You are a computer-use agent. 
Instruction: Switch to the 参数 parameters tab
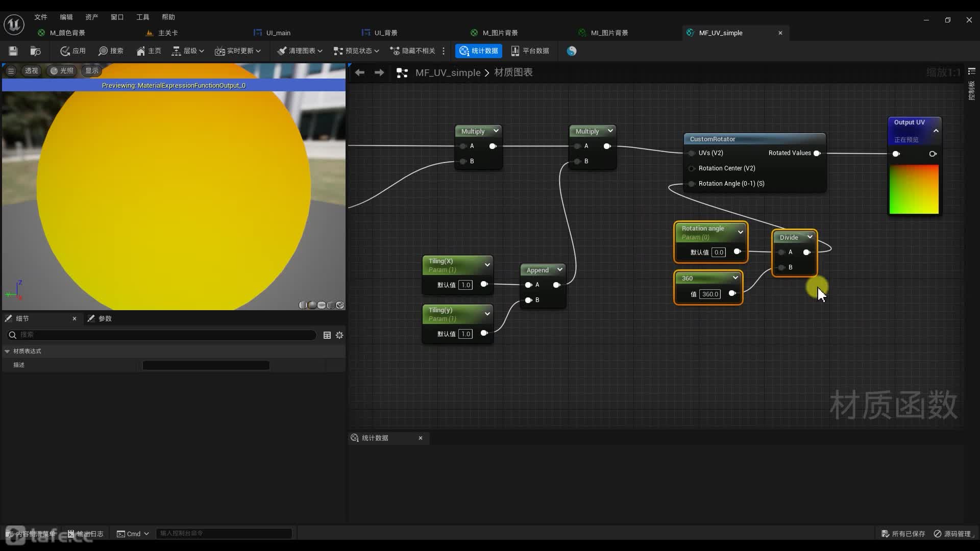click(x=100, y=318)
